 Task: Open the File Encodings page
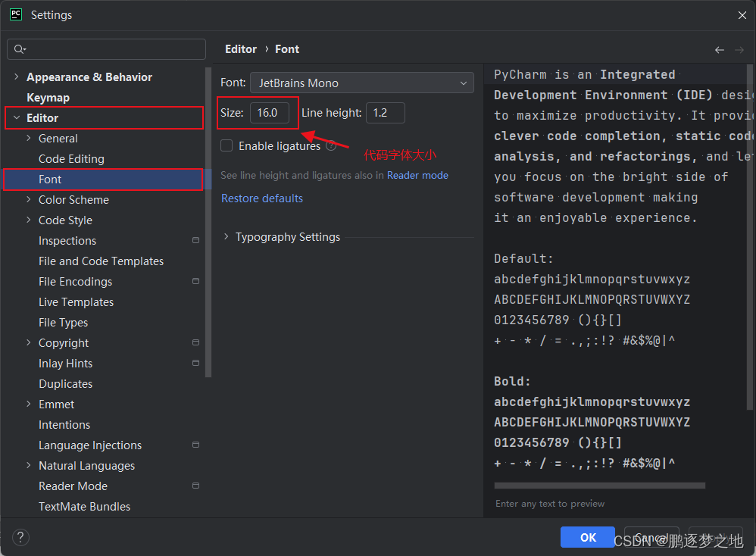[75, 282]
